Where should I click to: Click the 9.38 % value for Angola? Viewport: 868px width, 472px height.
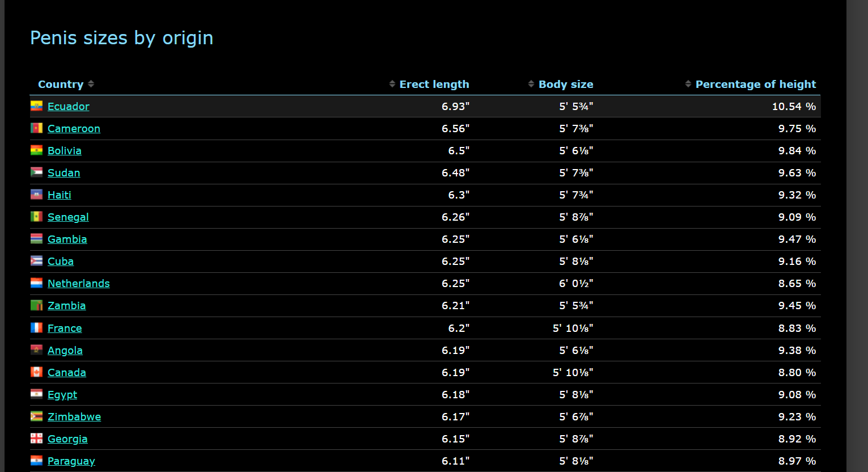pos(797,350)
